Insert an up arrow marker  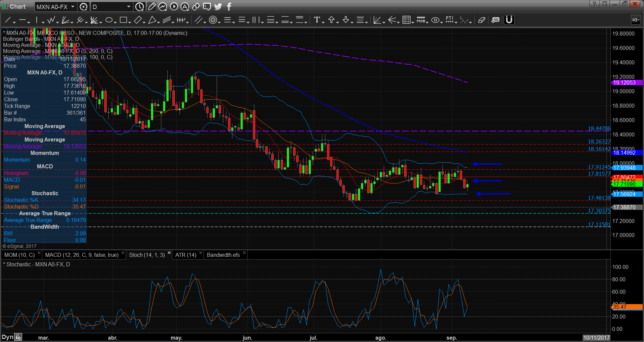pos(331,20)
